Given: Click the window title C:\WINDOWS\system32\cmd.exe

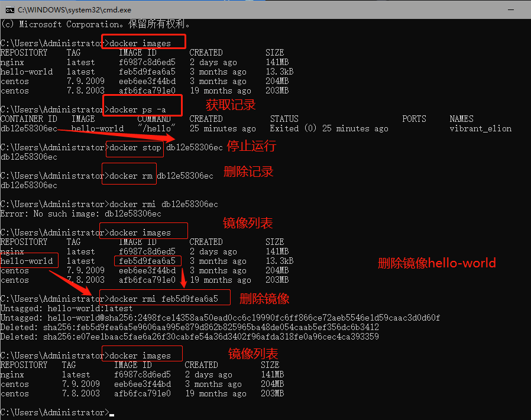Looking at the screenshot, I should pyautogui.click(x=75, y=10).
